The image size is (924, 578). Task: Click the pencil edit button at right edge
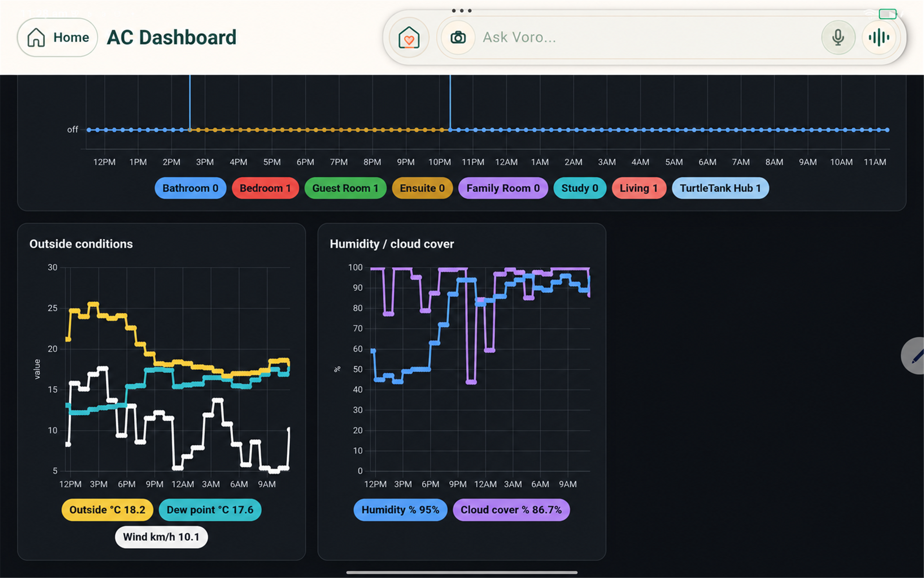click(914, 356)
